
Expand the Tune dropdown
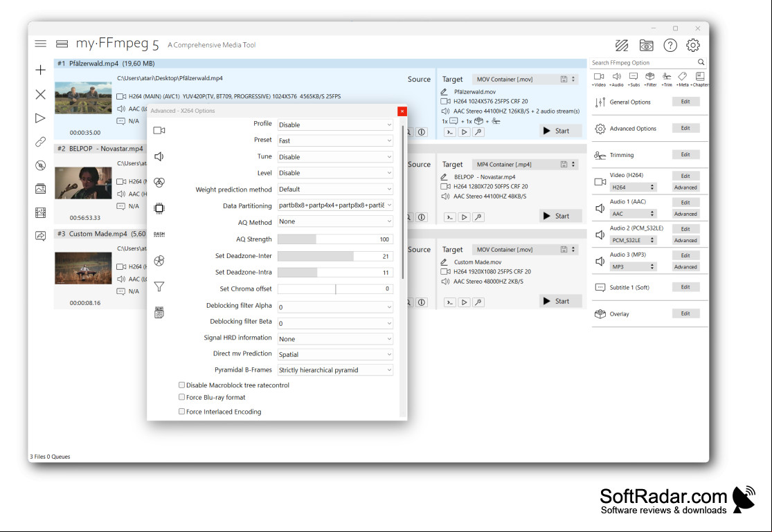(335, 157)
